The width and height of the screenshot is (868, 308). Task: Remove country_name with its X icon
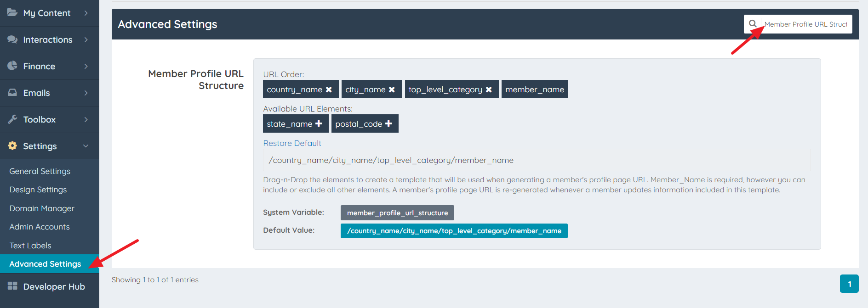pyautogui.click(x=329, y=90)
